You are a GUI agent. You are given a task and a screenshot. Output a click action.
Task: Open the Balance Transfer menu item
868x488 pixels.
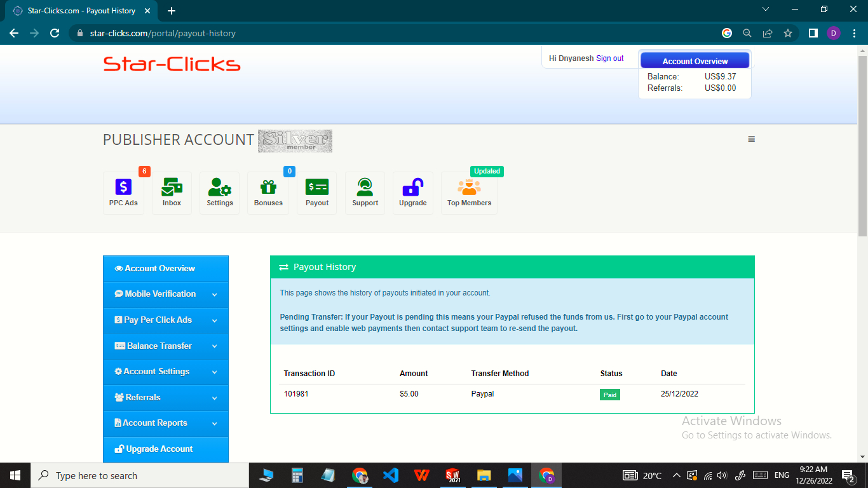pos(165,346)
